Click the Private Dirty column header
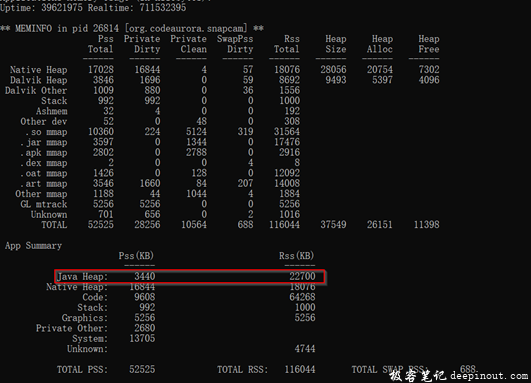The height and width of the screenshot is (383, 531). [142, 44]
